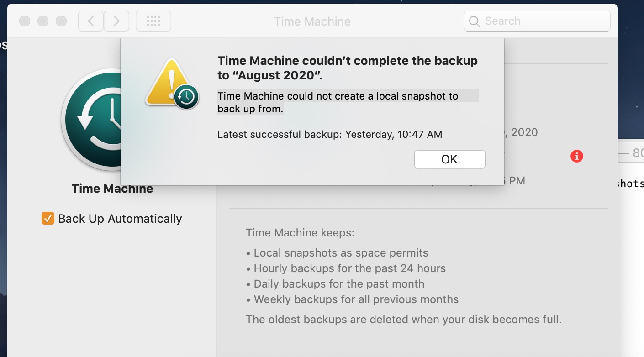This screenshot has height=357, width=644.
Task: Click the magnifying glass search icon
Action: pyautogui.click(x=475, y=21)
